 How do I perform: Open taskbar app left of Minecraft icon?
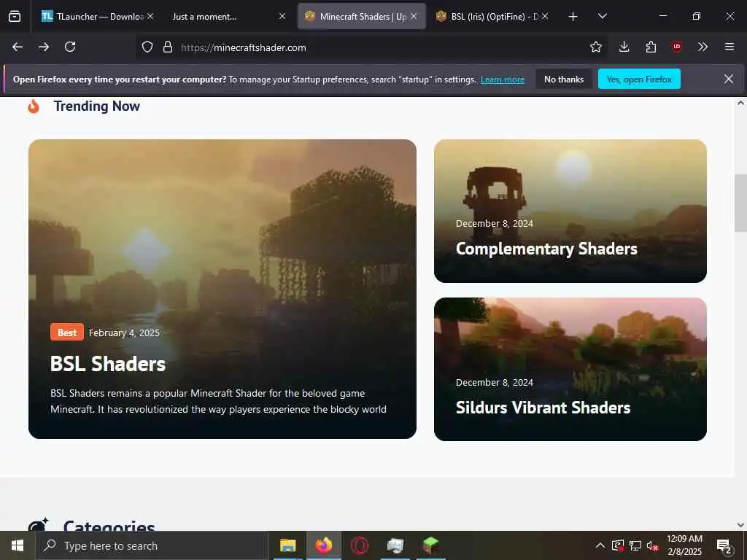[x=395, y=545]
